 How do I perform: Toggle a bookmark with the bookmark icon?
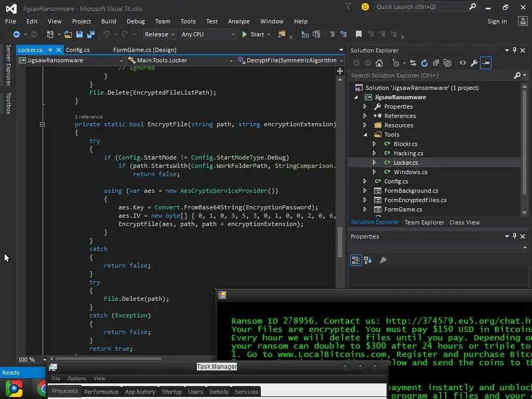(x=358, y=34)
